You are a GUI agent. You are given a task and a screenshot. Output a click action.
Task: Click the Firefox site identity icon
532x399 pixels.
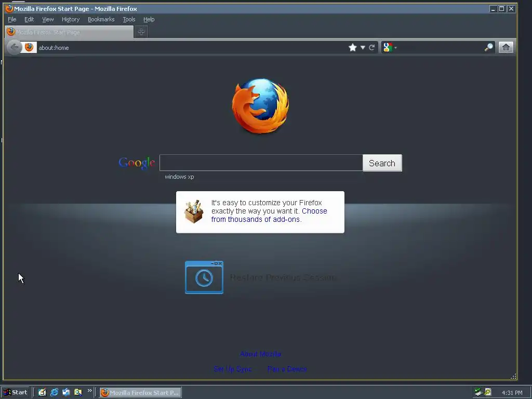pos(29,47)
